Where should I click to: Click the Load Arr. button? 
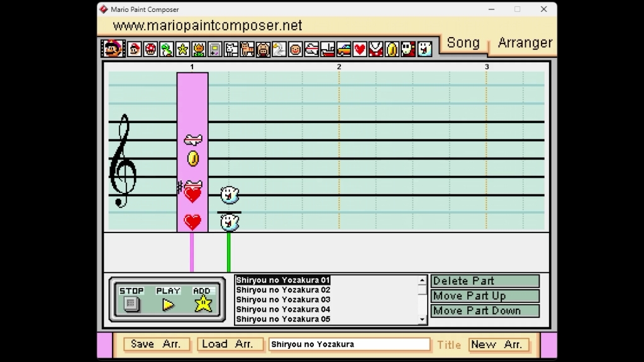pos(229,344)
